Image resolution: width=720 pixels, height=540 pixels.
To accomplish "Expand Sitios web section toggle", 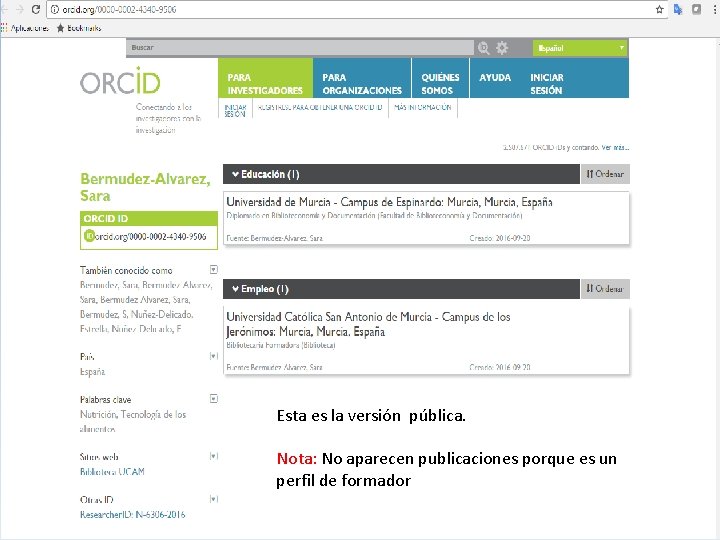I will [214, 456].
